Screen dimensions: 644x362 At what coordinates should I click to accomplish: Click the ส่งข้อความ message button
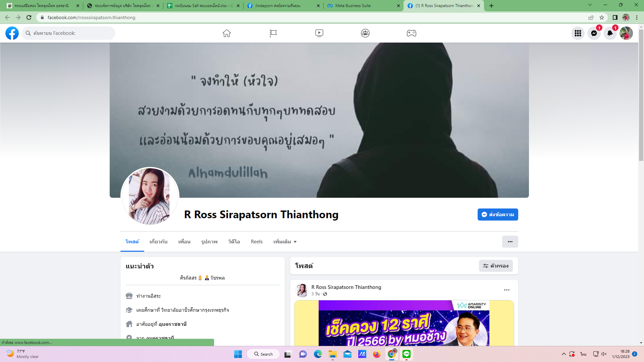click(498, 215)
